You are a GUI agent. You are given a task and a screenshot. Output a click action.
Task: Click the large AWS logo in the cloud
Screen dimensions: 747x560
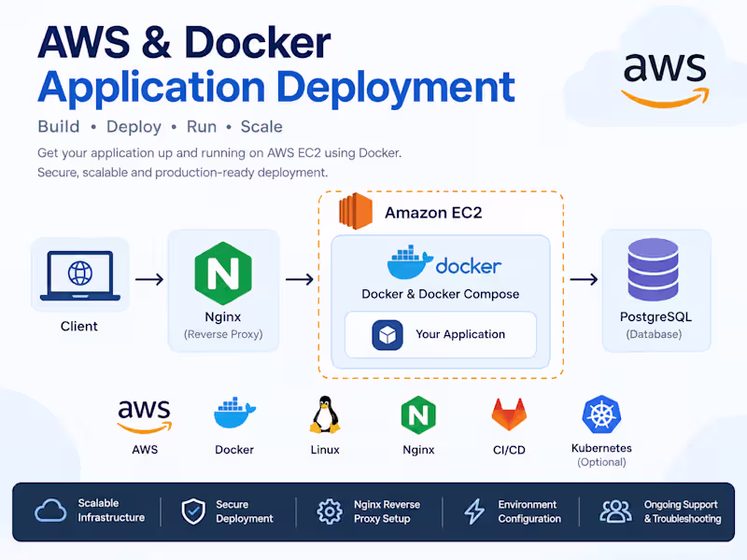[665, 80]
